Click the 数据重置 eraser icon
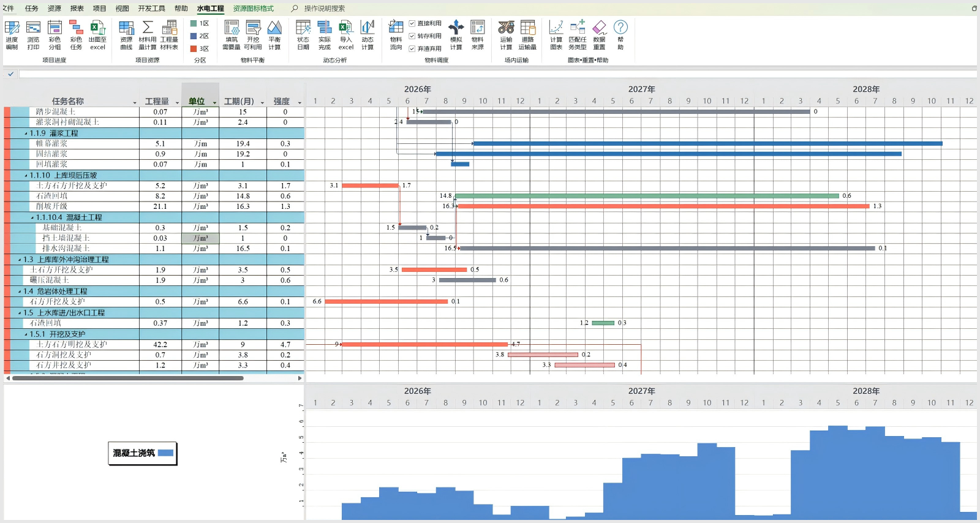 click(599, 34)
